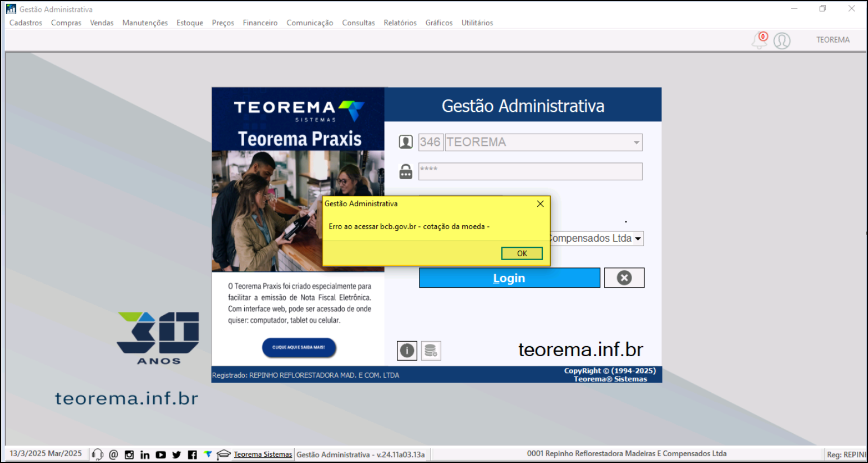Viewport: 868px width, 463px height.
Task: Open Facebook icon in status bar
Action: click(192, 455)
